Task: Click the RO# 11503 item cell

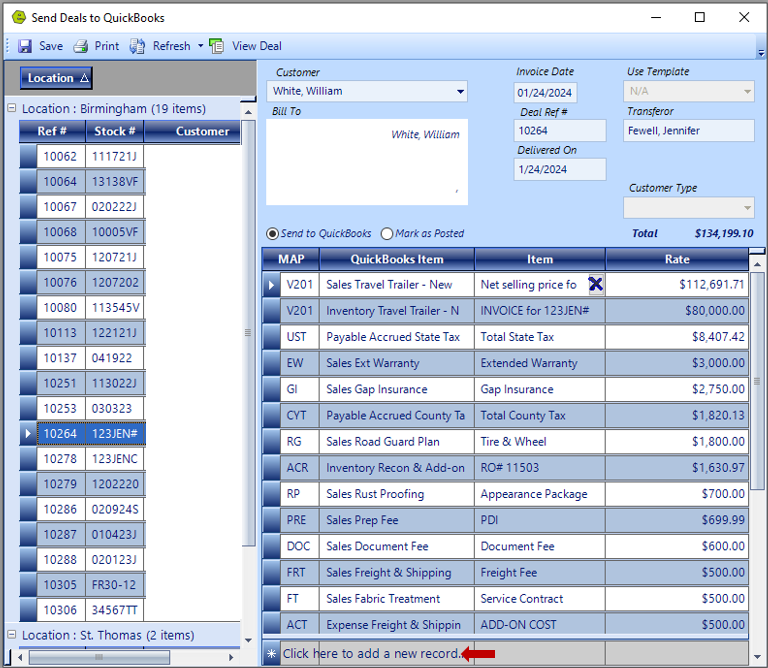Action: tap(540, 468)
